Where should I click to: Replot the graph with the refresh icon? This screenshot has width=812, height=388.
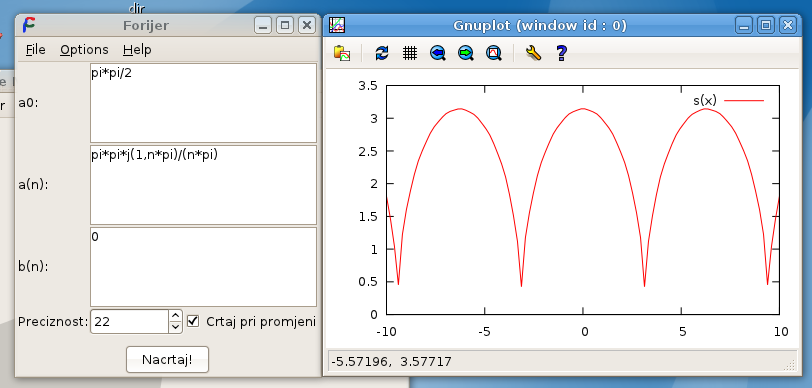coord(382,53)
